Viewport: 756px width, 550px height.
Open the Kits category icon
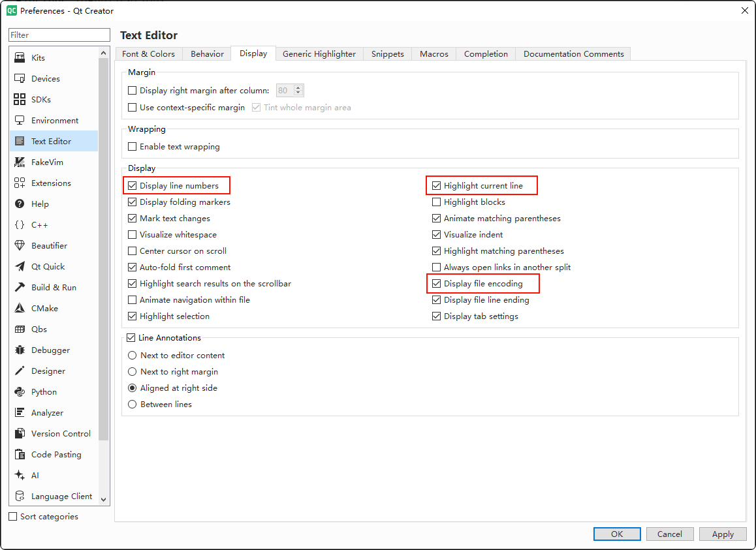(20, 58)
